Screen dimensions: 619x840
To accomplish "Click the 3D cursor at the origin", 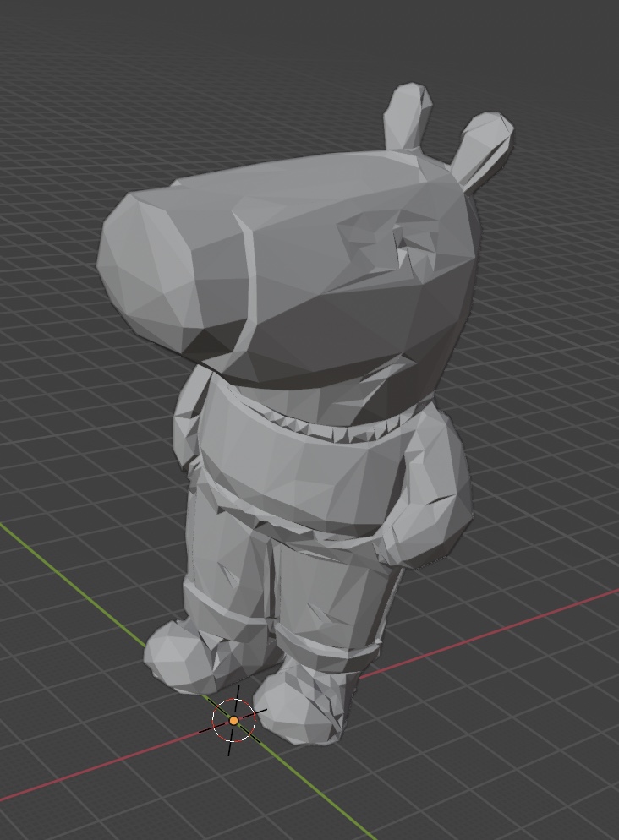I will (x=233, y=721).
